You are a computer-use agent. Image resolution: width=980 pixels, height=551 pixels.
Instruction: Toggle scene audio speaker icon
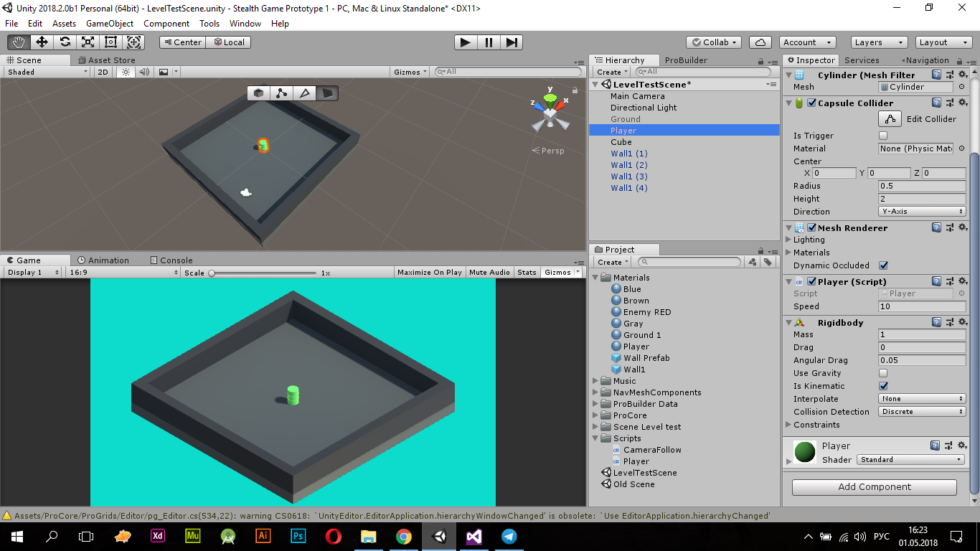144,72
